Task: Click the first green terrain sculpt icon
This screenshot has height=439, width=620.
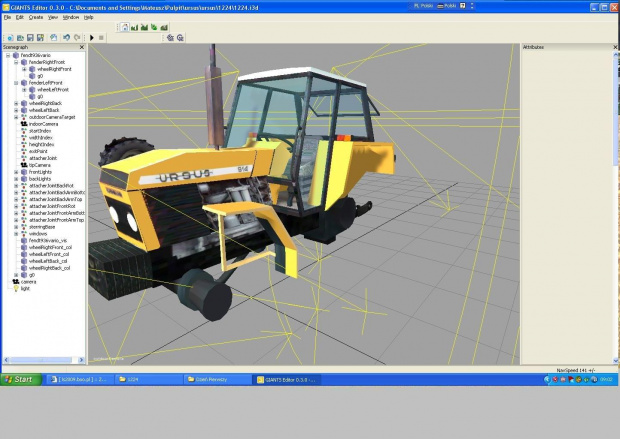Action: point(134,27)
